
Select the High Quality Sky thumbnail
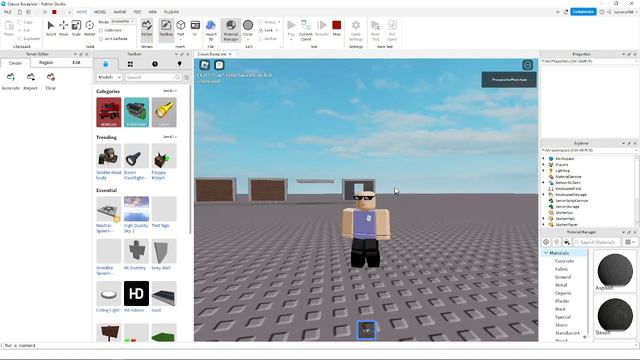pyautogui.click(x=136, y=209)
